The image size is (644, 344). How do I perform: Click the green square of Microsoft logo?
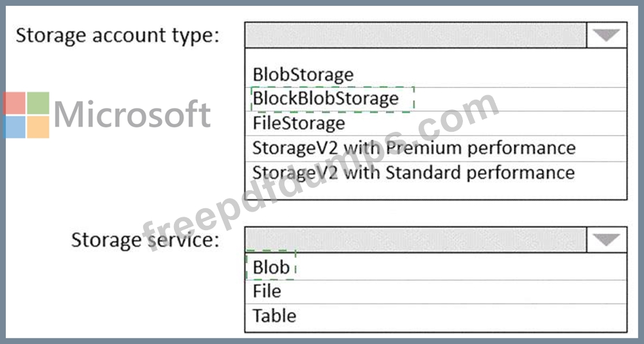coord(38,103)
